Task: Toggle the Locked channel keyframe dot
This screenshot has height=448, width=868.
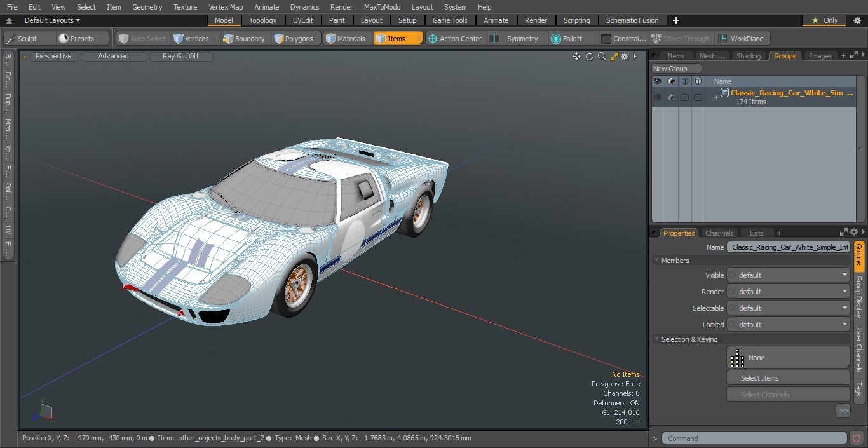Action: (731, 325)
